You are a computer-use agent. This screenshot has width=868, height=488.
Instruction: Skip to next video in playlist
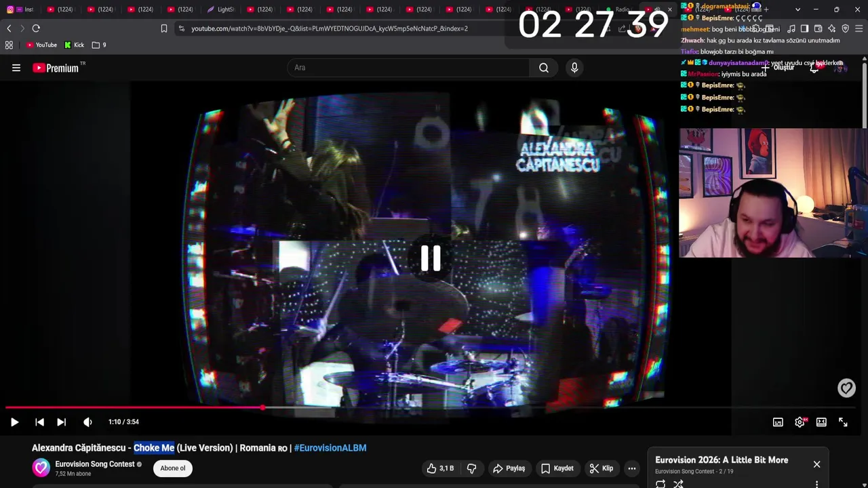point(61,422)
